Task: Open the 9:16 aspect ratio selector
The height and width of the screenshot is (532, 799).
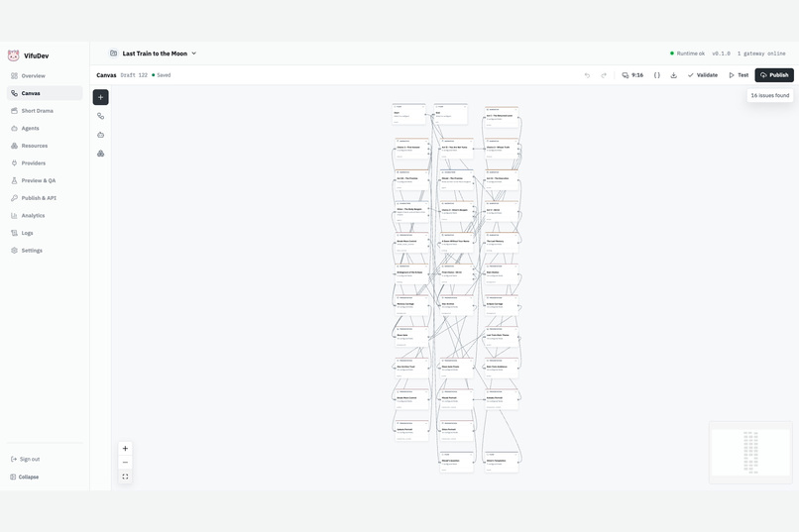Action: click(632, 75)
